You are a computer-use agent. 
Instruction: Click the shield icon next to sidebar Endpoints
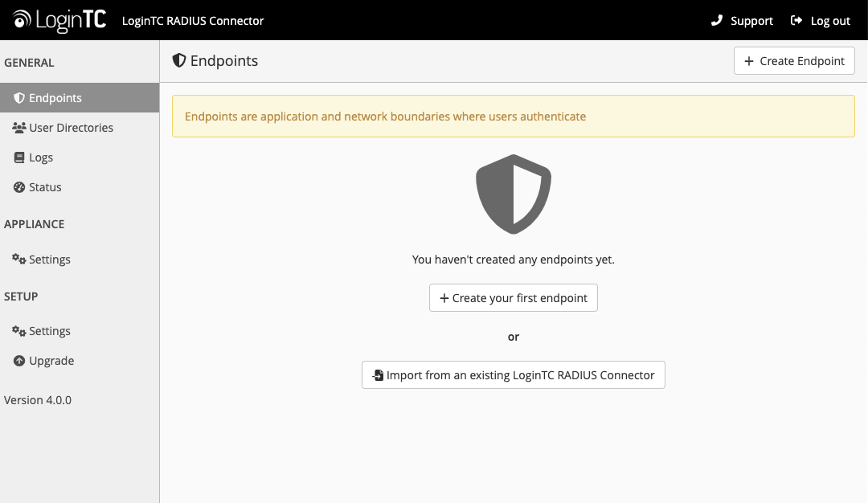[19, 98]
